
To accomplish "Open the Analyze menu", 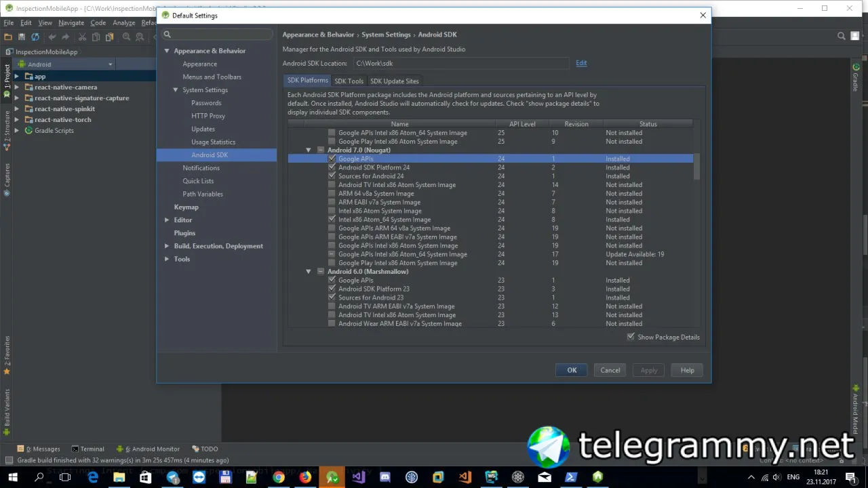I will [124, 22].
